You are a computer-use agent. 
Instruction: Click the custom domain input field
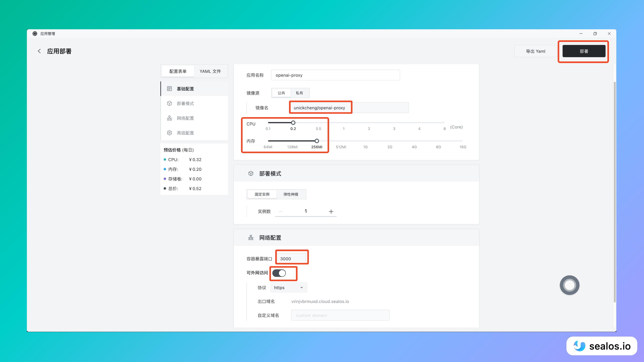(340, 315)
